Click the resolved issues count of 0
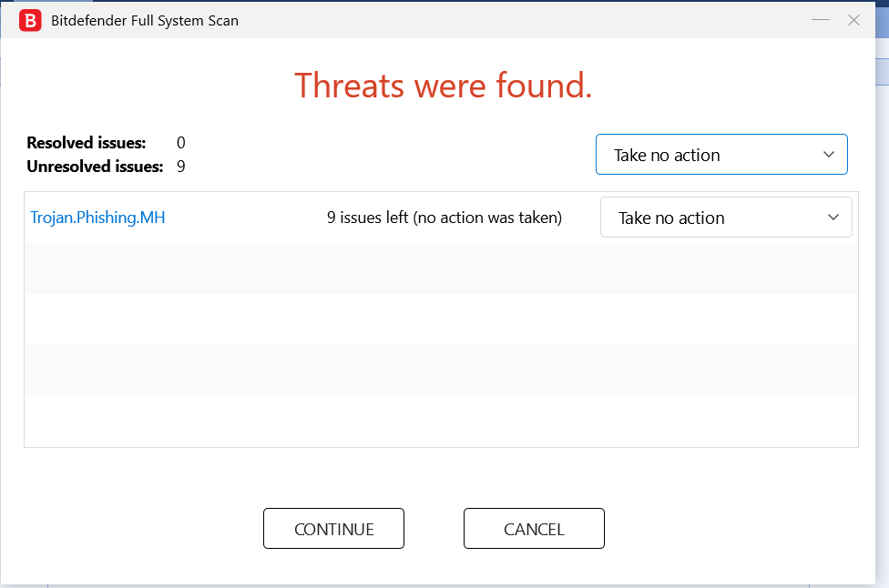 [x=181, y=143]
